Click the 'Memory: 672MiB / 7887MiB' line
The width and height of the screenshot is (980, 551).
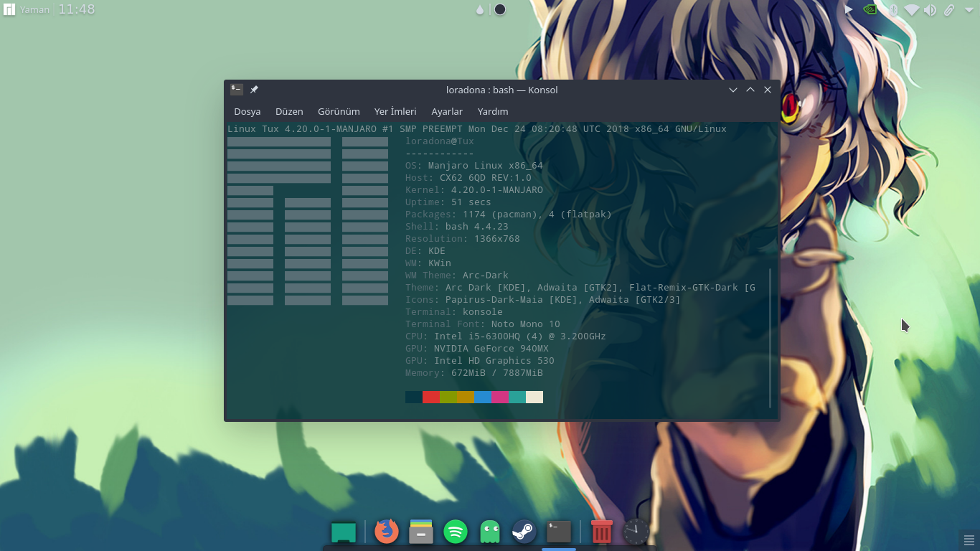click(474, 373)
